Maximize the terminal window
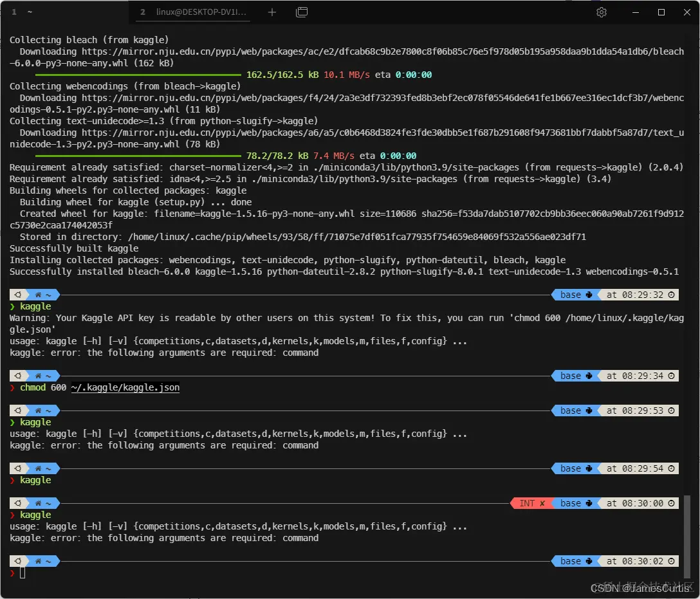Image resolution: width=700 pixels, height=599 pixels. coord(661,12)
